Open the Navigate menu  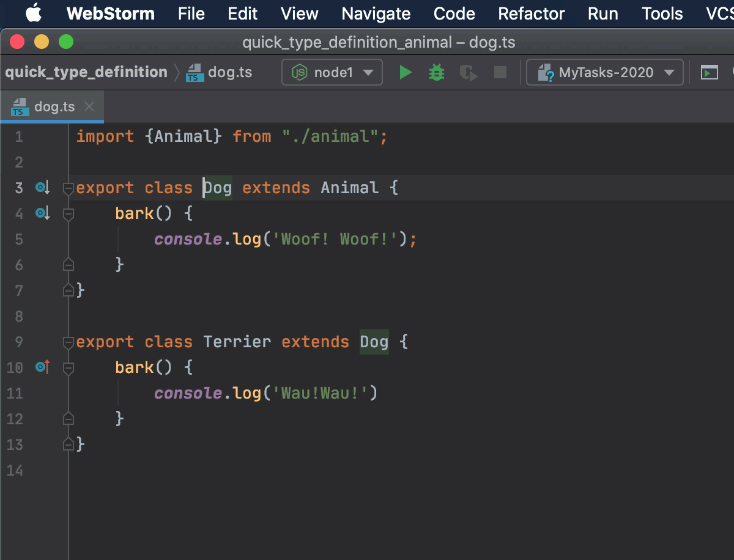pyautogui.click(x=376, y=13)
